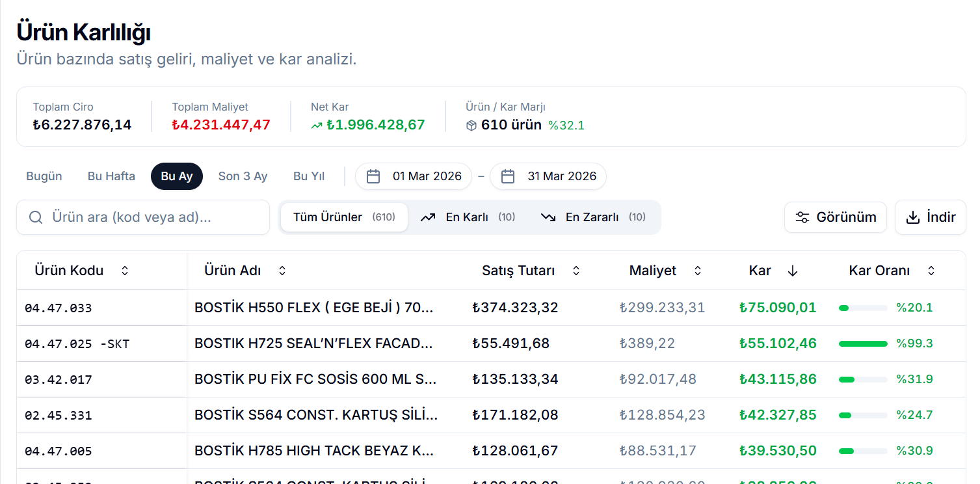
Task: Click the İndir download icon
Action: pyautogui.click(x=913, y=217)
